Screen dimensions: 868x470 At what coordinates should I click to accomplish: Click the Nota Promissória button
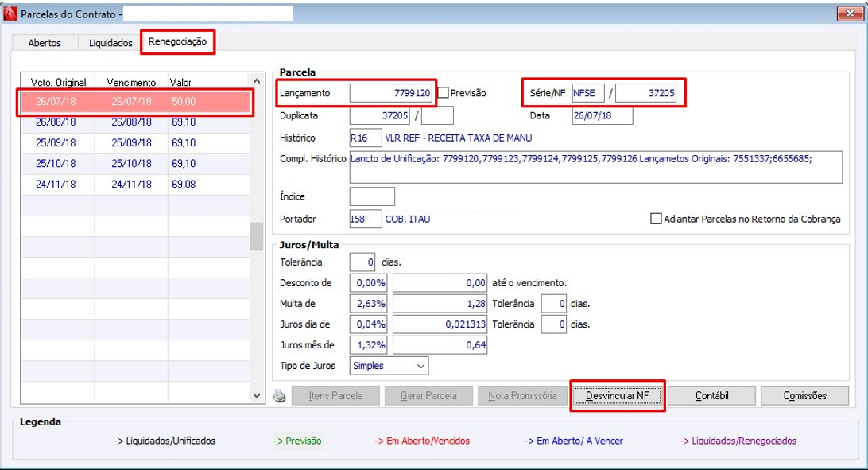(522, 396)
